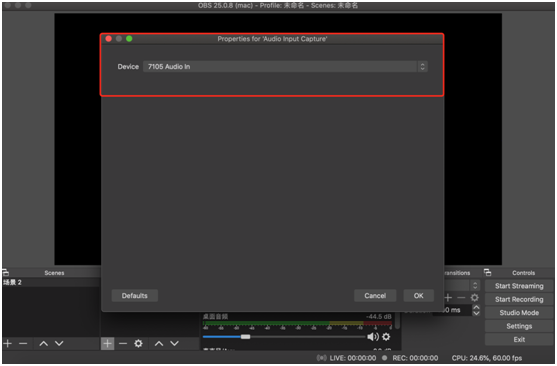Move source down with arrow
Image resolution: width=557 pixels, height=366 pixels.
click(174, 344)
